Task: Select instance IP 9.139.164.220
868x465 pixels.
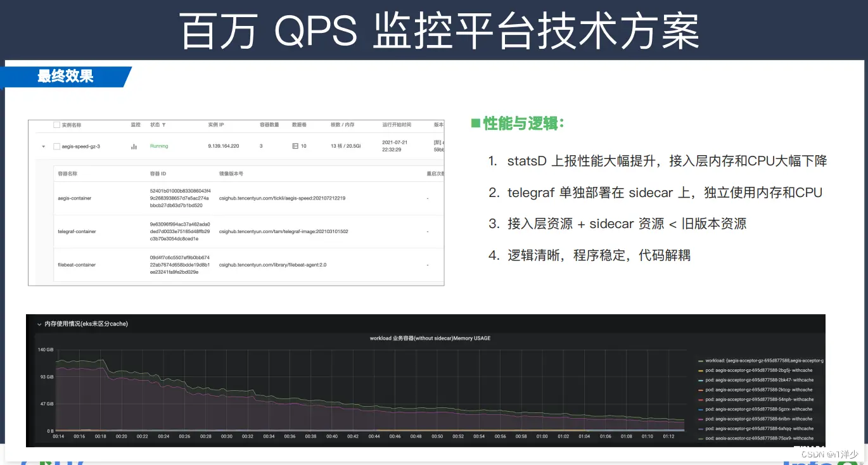Action: click(x=224, y=146)
